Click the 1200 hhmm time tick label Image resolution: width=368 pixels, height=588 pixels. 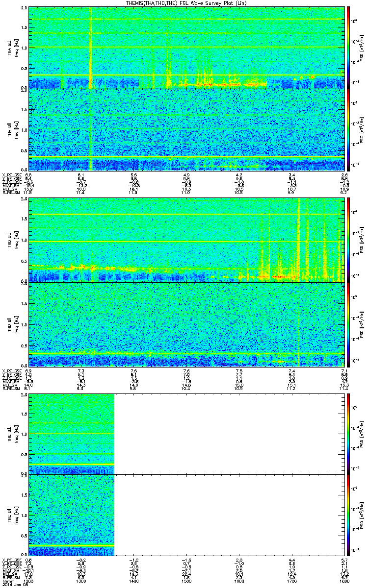(29, 581)
